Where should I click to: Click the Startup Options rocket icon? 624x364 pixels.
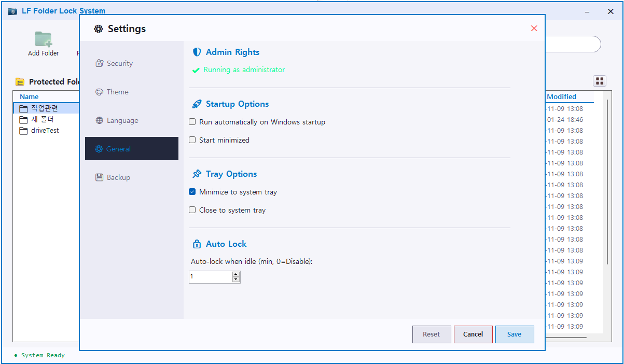(197, 104)
